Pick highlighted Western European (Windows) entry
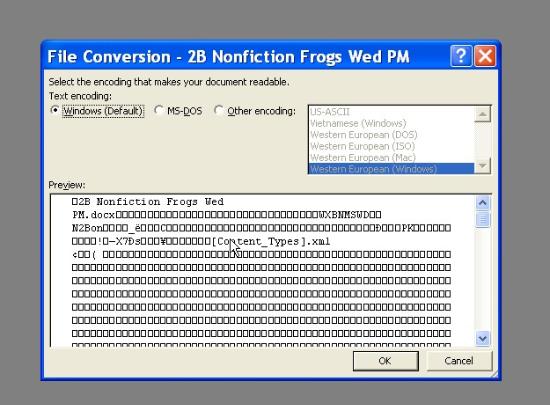 (391, 169)
